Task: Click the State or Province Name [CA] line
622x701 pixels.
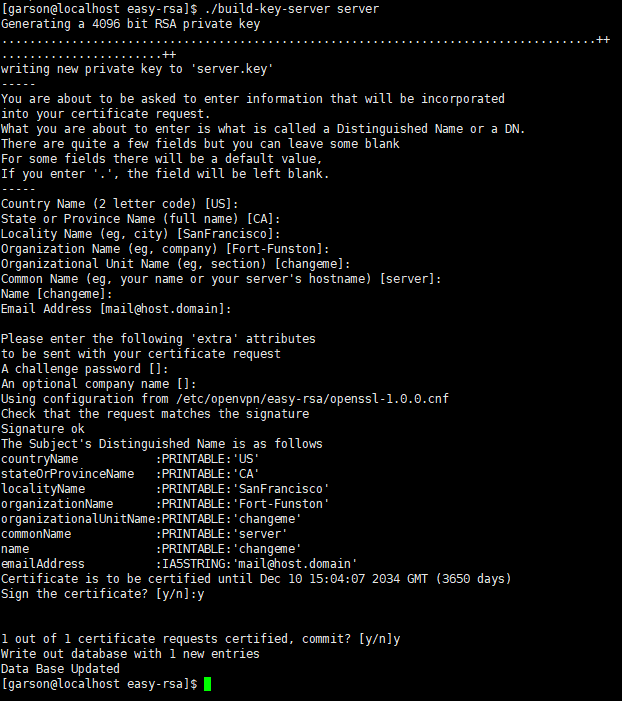Action: (x=141, y=219)
